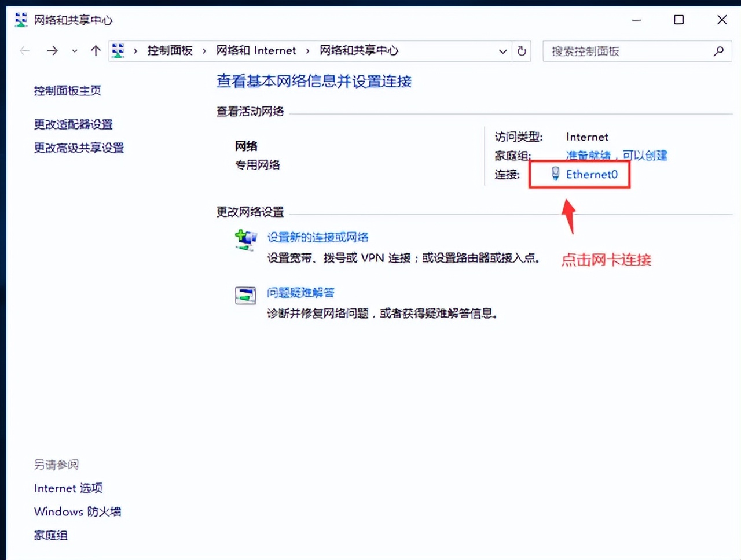Open 更改高级共享设置

click(79, 148)
